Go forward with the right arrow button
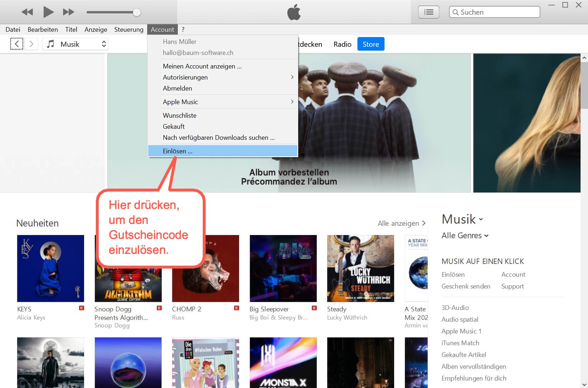This screenshot has width=588, height=388. point(31,44)
